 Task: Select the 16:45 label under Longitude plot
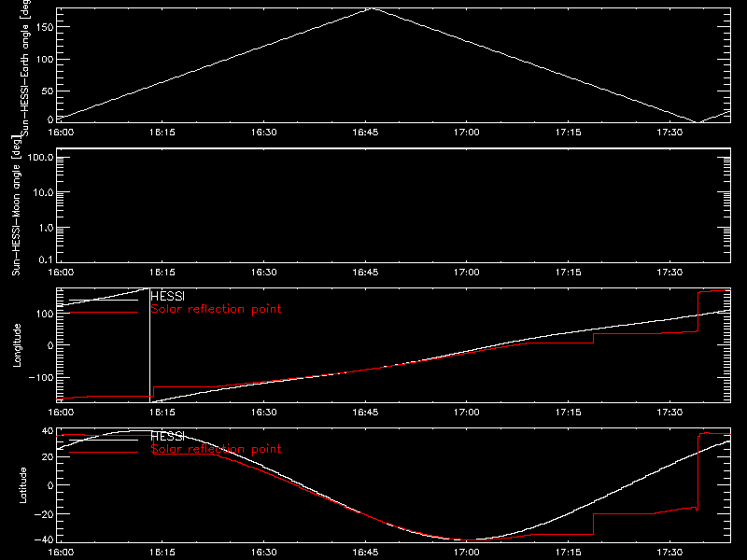365,413
